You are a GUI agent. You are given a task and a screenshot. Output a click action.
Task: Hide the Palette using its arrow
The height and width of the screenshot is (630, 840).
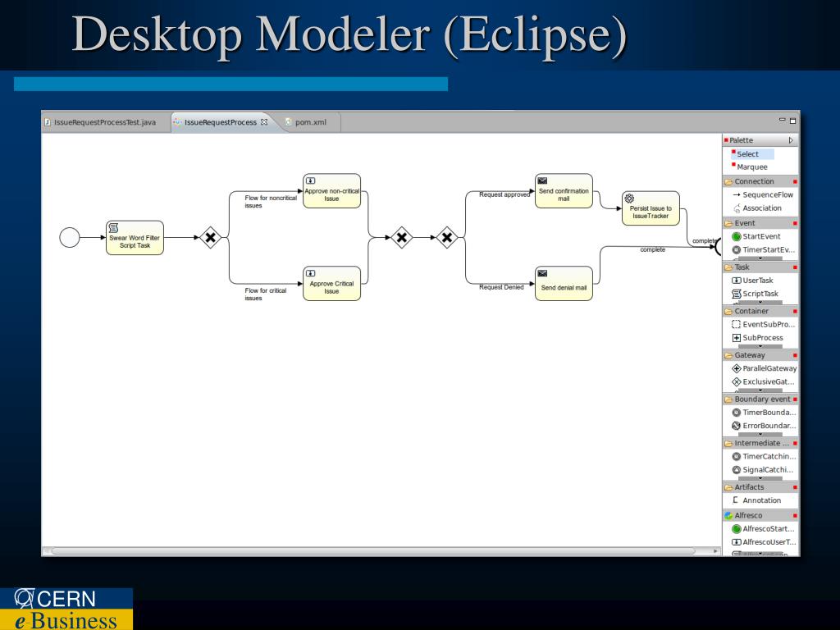pos(791,140)
